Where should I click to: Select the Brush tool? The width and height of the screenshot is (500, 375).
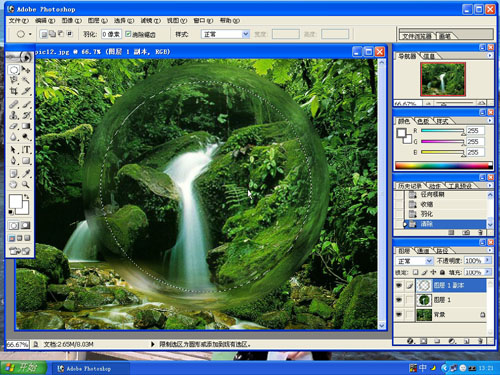[26, 104]
